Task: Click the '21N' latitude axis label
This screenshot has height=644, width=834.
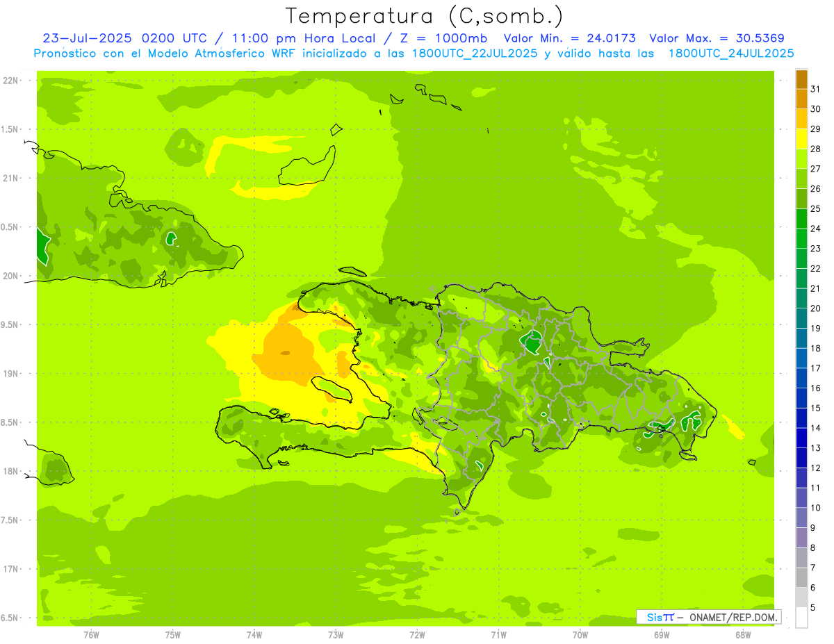Action: (x=10, y=179)
